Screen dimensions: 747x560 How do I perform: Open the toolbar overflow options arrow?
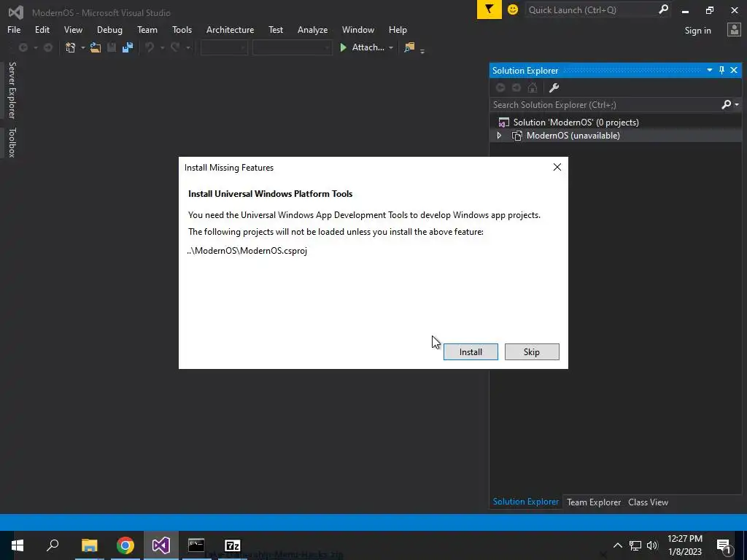pyautogui.click(x=422, y=50)
